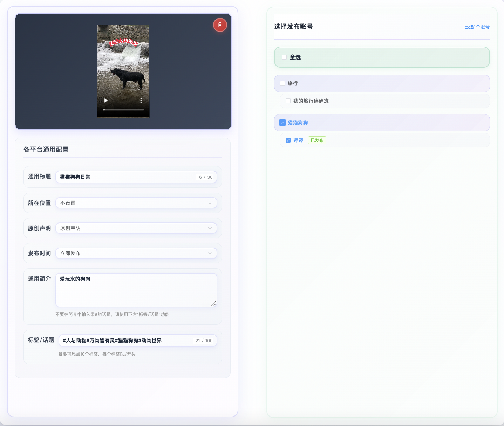Screen dimensions: 504x426
Task: Toggle the 全选 checkbox
Action: coord(284,57)
